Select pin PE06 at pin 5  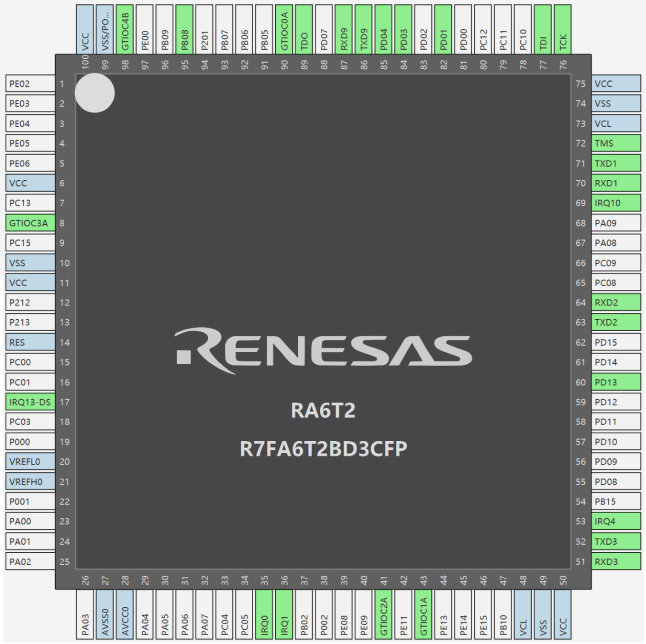click(30, 163)
